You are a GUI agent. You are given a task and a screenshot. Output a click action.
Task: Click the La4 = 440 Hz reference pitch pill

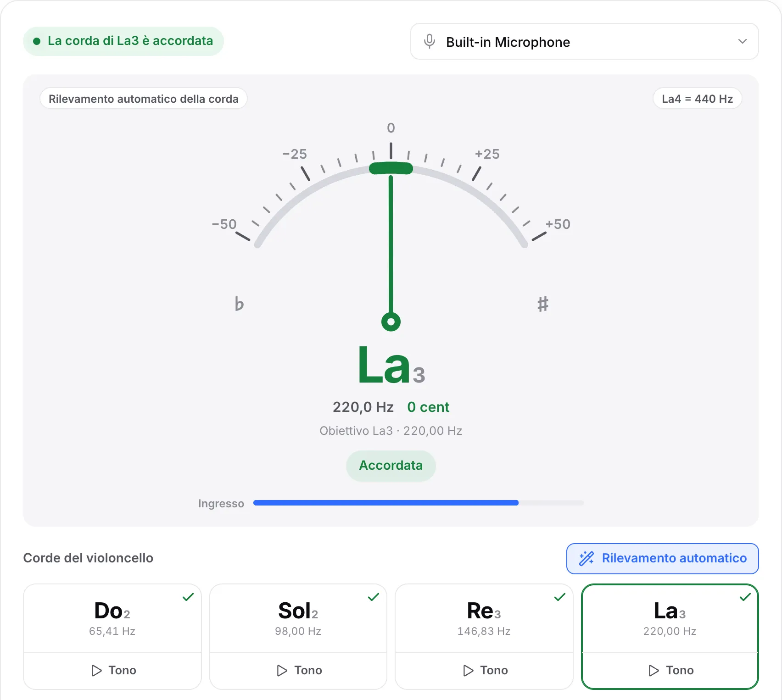click(697, 99)
